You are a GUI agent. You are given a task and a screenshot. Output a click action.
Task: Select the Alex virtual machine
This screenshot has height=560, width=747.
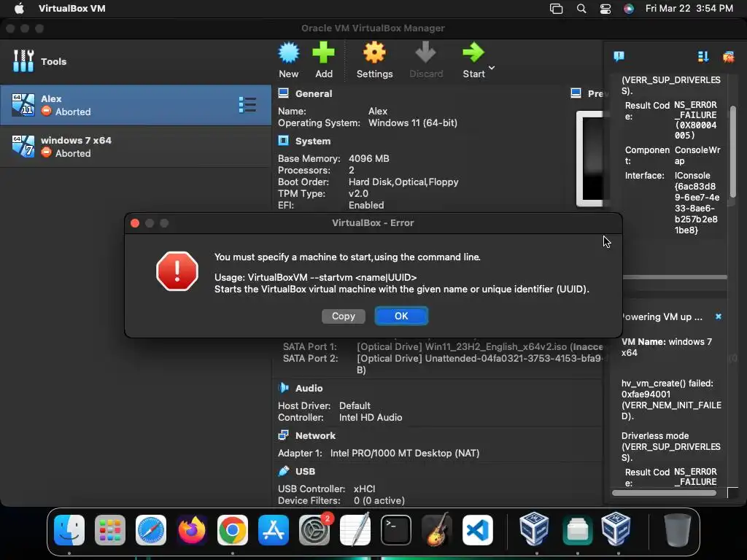tap(136, 105)
